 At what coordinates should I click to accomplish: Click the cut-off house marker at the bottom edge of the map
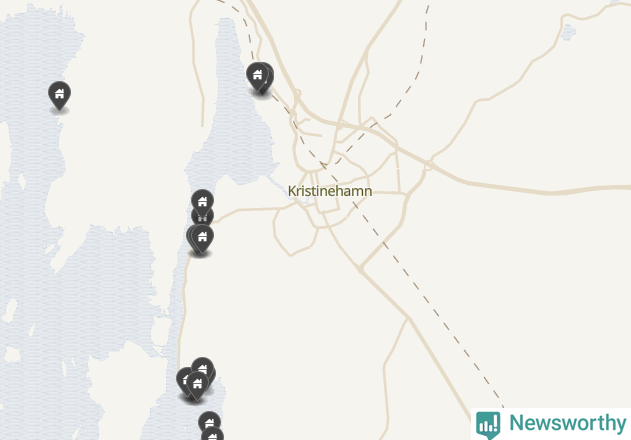click(212, 434)
